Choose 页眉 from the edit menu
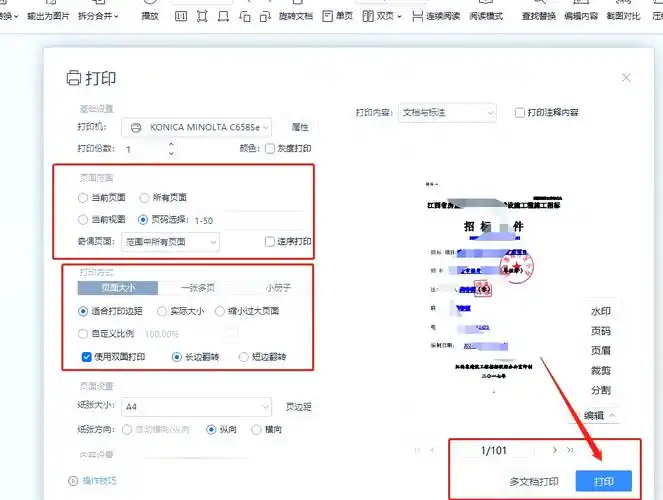Image resolution: width=663 pixels, height=500 pixels. tap(600, 350)
